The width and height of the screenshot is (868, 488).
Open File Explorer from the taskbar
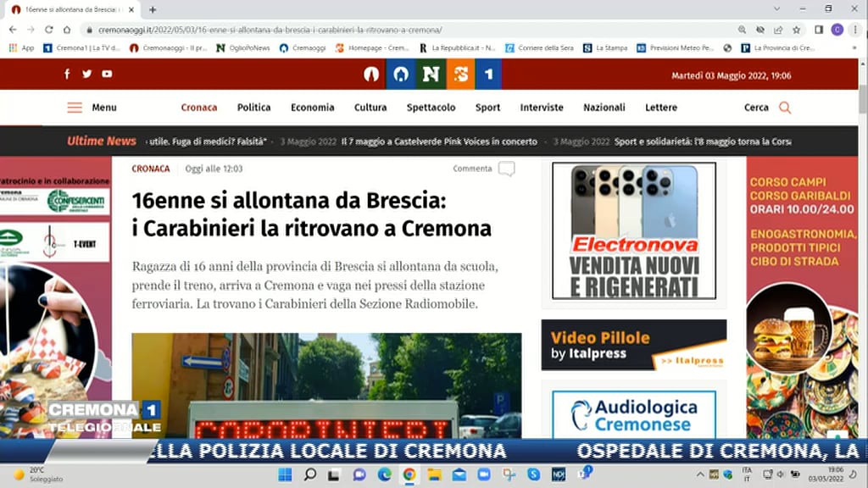[x=434, y=474]
